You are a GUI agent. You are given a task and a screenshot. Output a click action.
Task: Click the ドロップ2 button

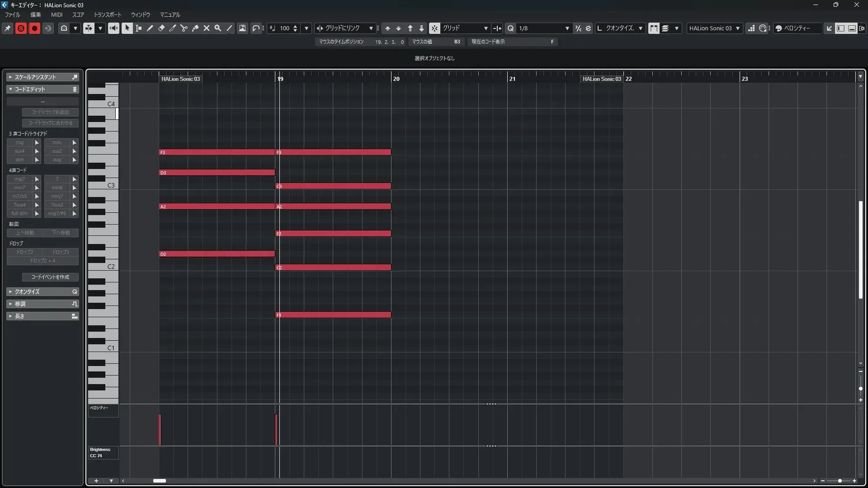(x=25, y=252)
